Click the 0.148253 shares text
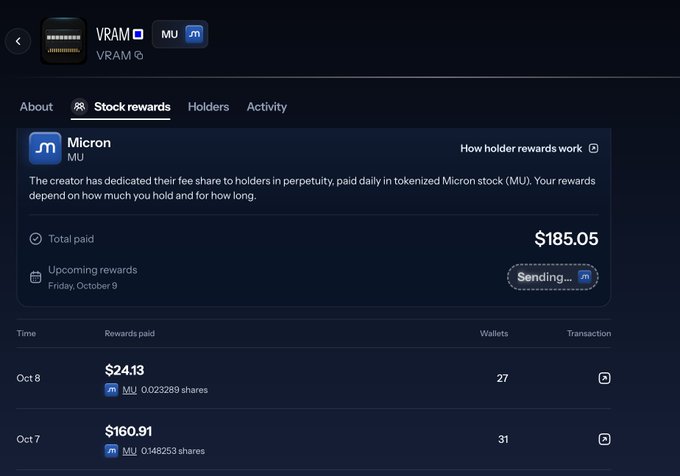The image size is (680, 476). click(x=173, y=451)
